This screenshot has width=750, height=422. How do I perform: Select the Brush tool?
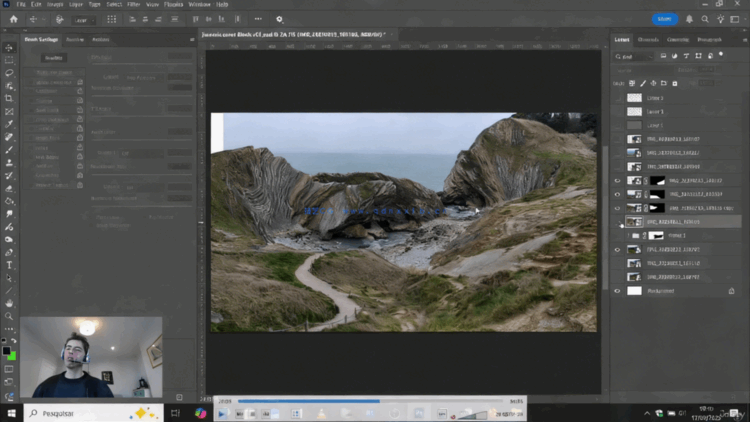(9, 150)
